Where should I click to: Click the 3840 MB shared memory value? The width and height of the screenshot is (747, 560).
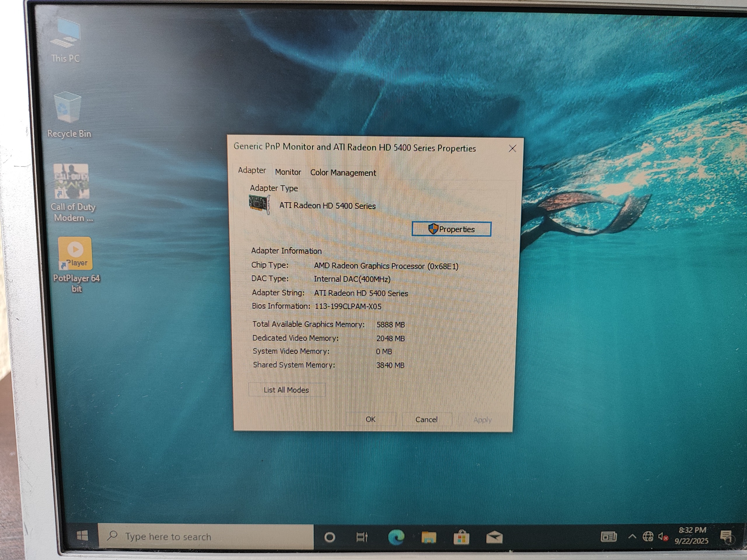coord(390,365)
